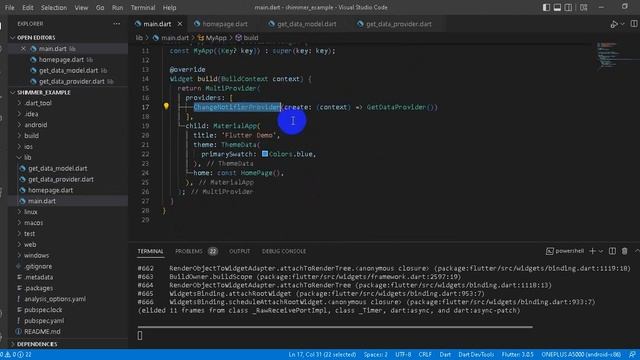Open the terminal launch profile dropdown arrow
Image resolution: width=640 pixels, height=360 pixels.
[x=601, y=251]
